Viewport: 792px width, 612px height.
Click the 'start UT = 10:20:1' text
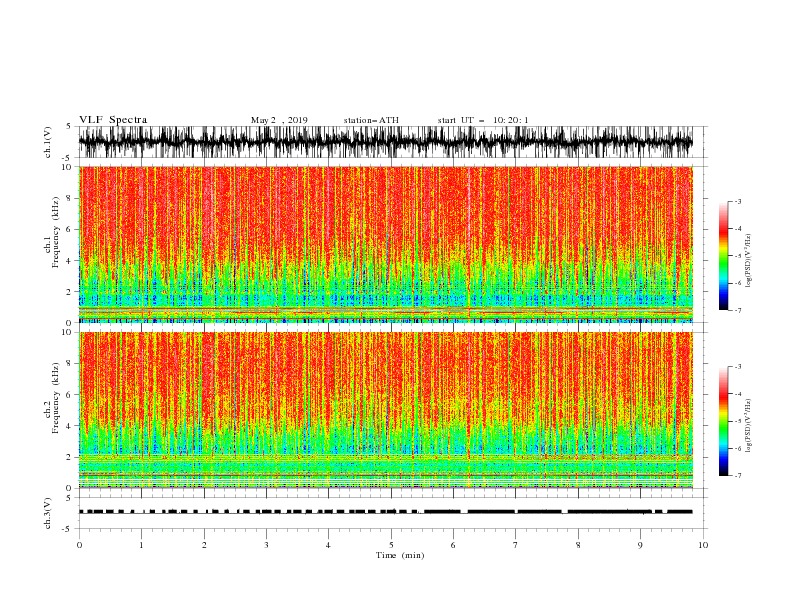click(483, 120)
